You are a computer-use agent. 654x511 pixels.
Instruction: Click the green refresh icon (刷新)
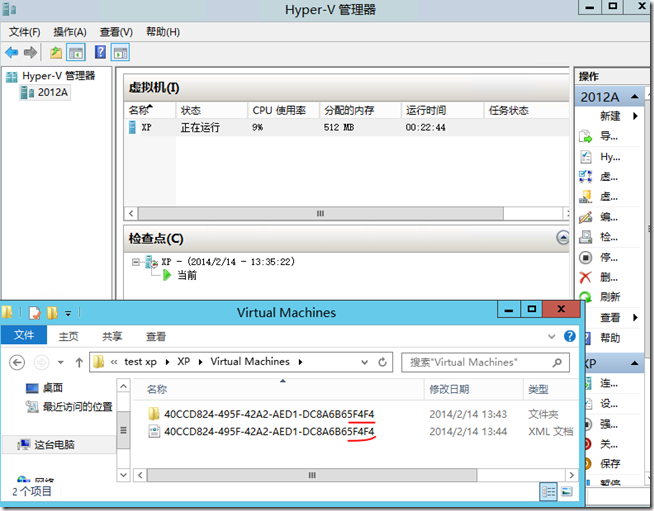[586, 297]
